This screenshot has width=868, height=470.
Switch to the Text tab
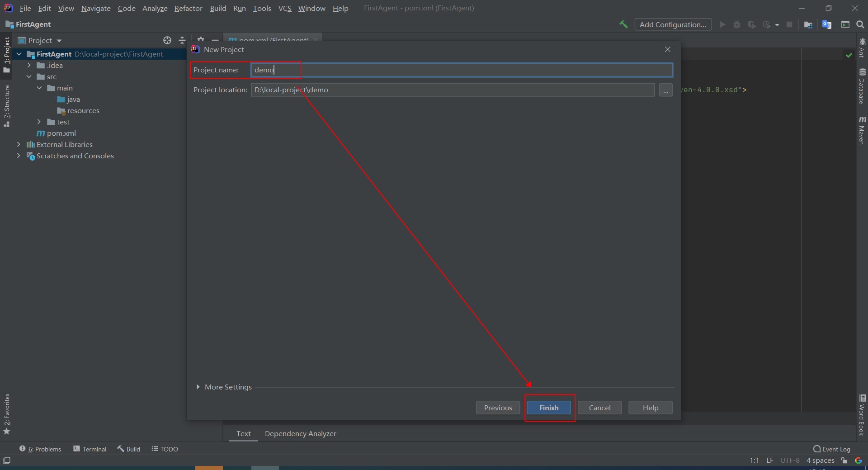click(243, 433)
